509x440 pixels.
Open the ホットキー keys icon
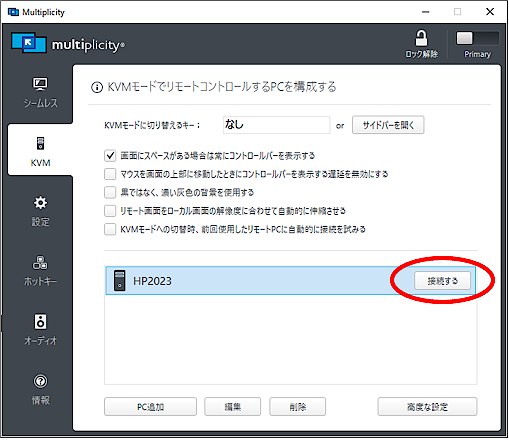(40, 262)
